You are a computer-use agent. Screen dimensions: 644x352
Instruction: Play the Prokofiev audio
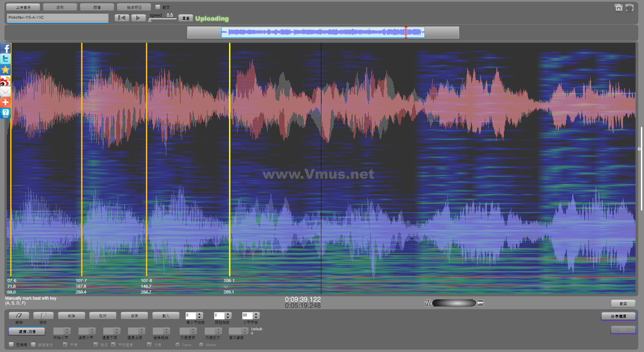[138, 18]
